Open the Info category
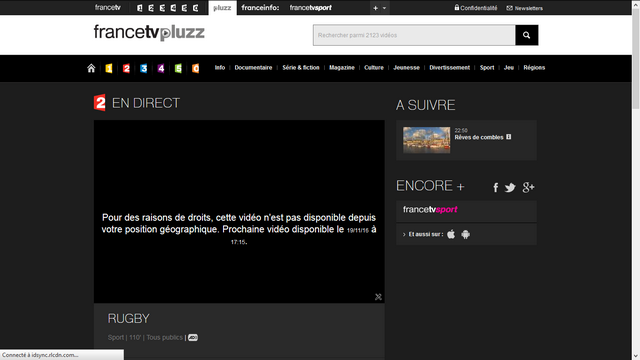640x360 pixels. click(220, 68)
